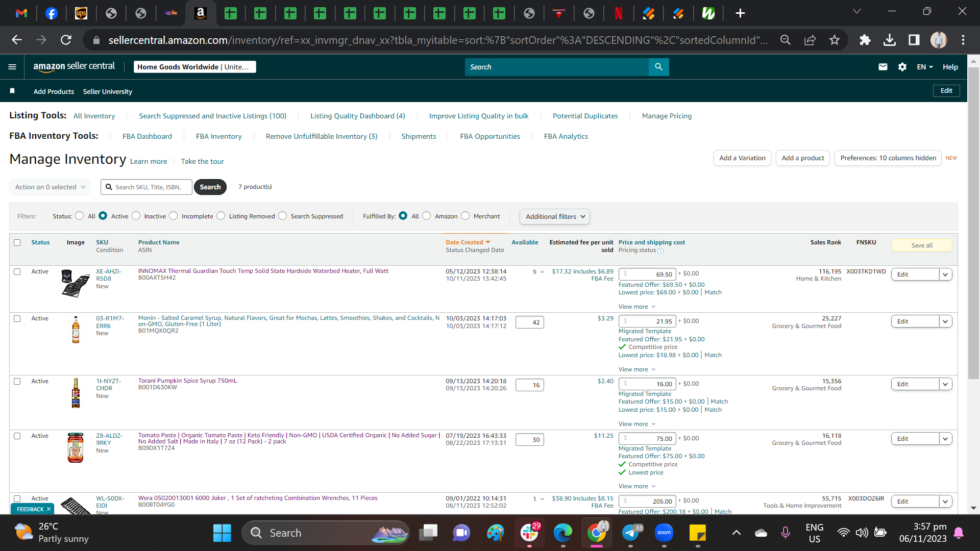Bookmark this page with the star icon
Image resolution: width=980 pixels, height=551 pixels.
point(835,40)
